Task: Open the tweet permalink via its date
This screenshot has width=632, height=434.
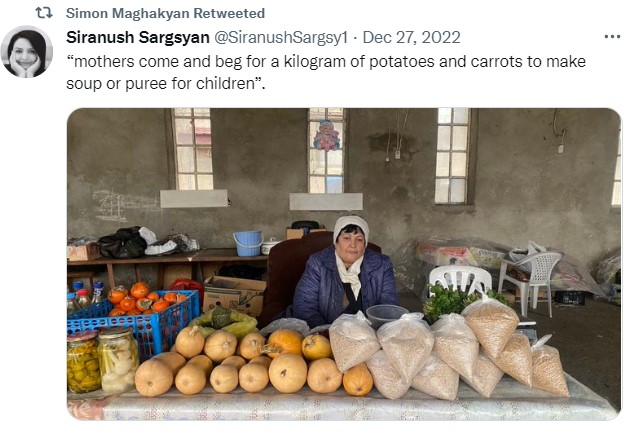Action: (411, 37)
